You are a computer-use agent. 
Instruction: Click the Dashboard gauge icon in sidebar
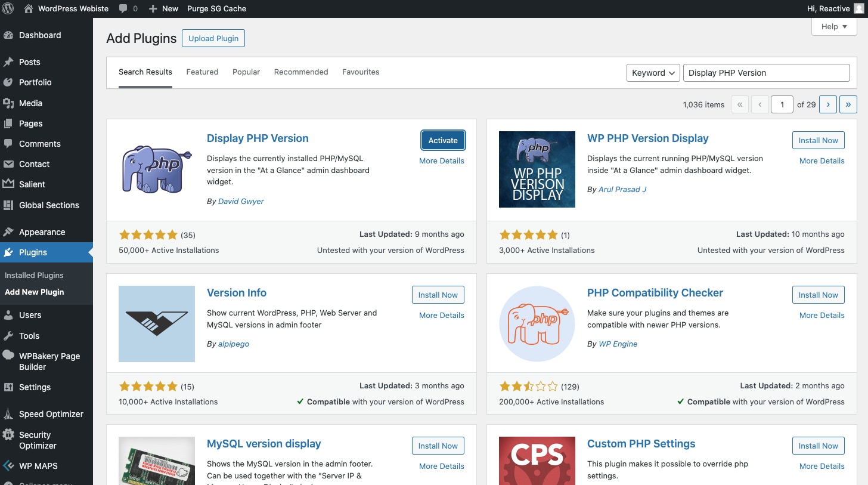8,35
